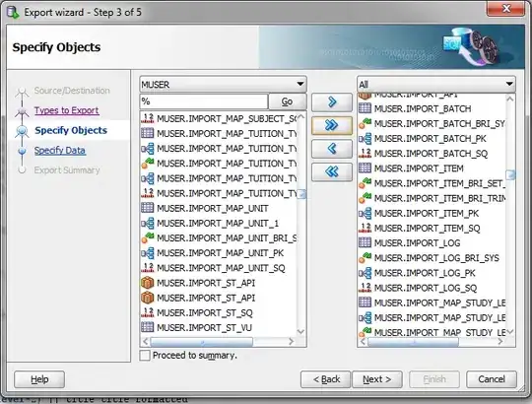Click the table icon beside MUSER.IMPORT_ITEM
532x404 pixels.
[x=366, y=168]
